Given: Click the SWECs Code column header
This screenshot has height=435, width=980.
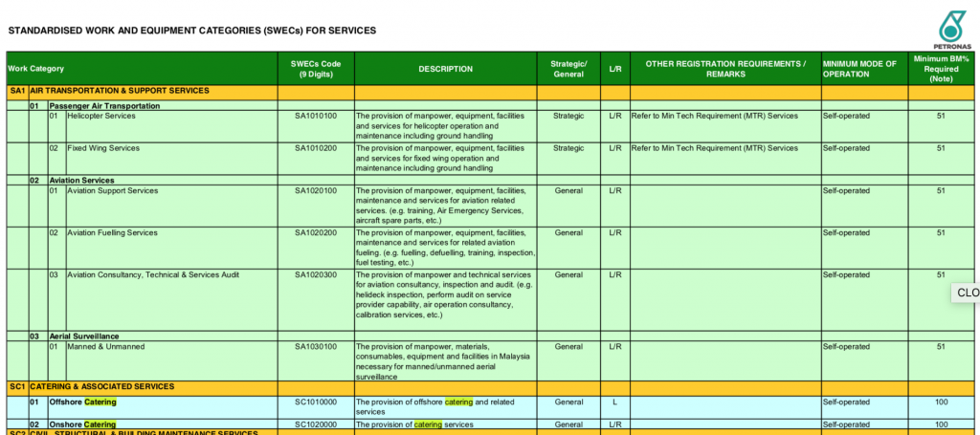Looking at the screenshot, I should pos(315,69).
